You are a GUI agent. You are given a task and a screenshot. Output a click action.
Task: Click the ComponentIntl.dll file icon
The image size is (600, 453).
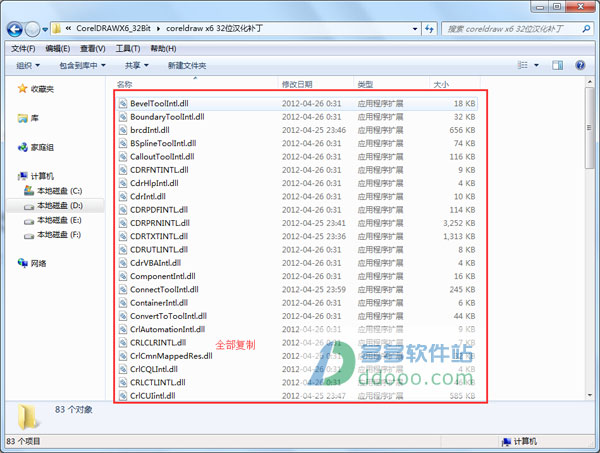(x=123, y=276)
